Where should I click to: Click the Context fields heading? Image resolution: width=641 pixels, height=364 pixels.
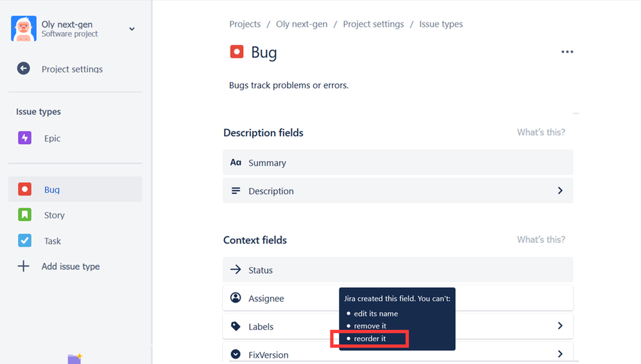(x=255, y=240)
